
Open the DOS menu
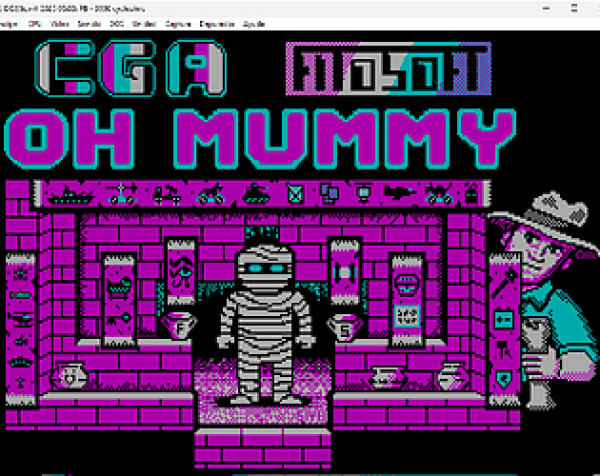tap(117, 24)
